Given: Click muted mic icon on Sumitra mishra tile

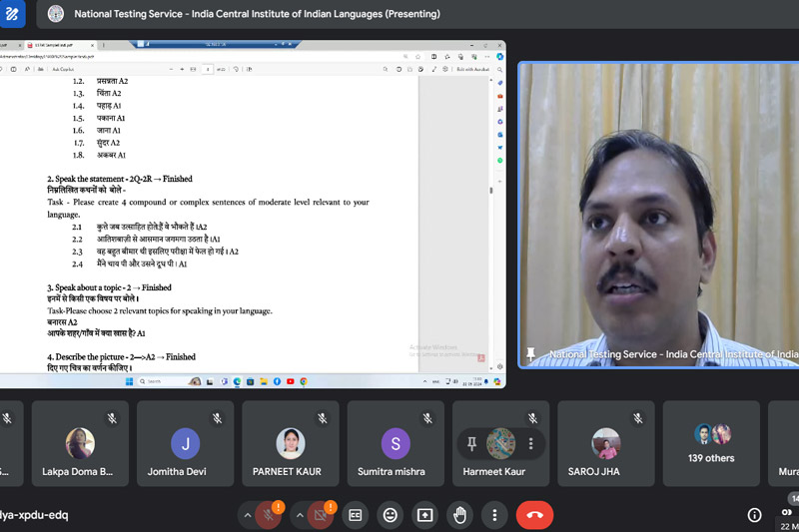Looking at the screenshot, I should pyautogui.click(x=427, y=418).
